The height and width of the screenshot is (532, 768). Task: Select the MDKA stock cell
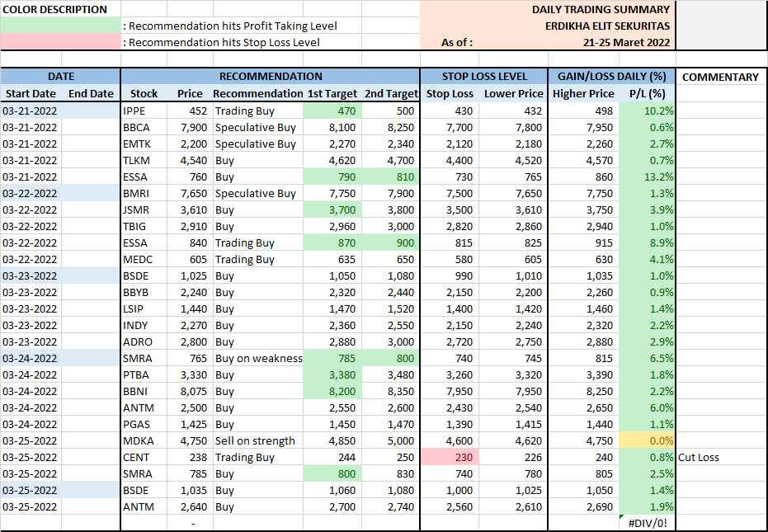click(144, 440)
